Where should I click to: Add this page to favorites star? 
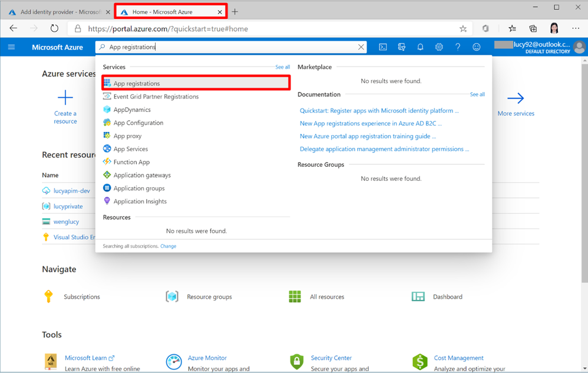(463, 28)
